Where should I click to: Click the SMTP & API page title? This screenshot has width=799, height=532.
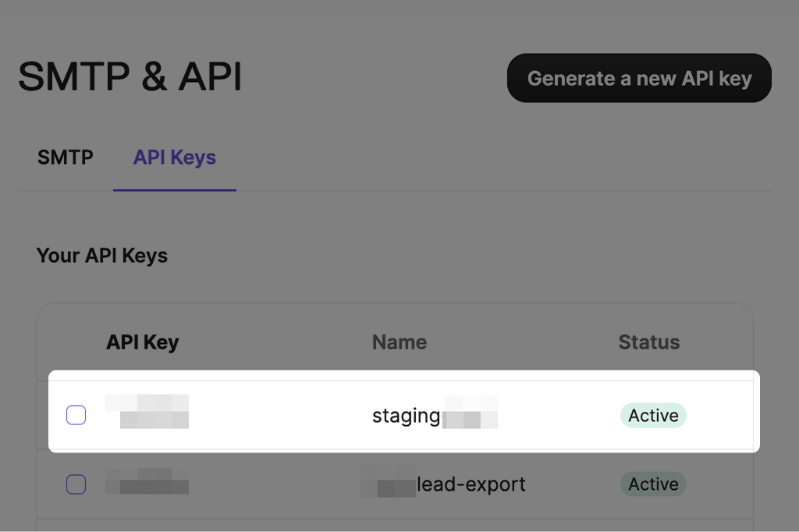coord(130,77)
